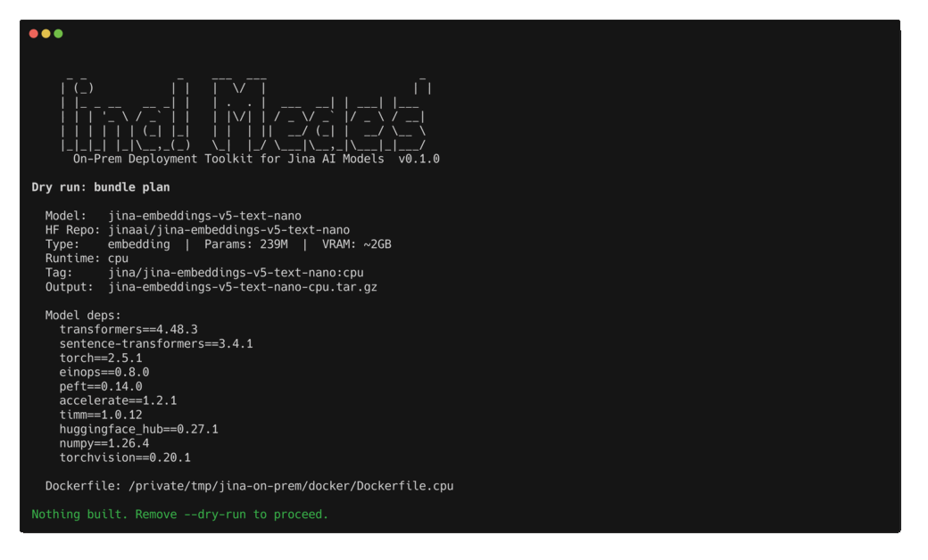Click the torchvision==0.20.1 dependency line

click(x=125, y=457)
